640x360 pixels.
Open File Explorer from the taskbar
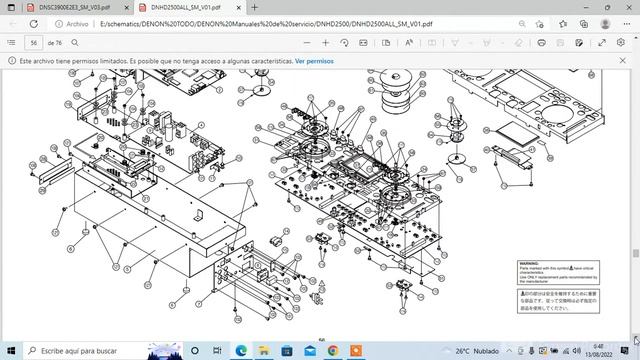tap(264, 351)
